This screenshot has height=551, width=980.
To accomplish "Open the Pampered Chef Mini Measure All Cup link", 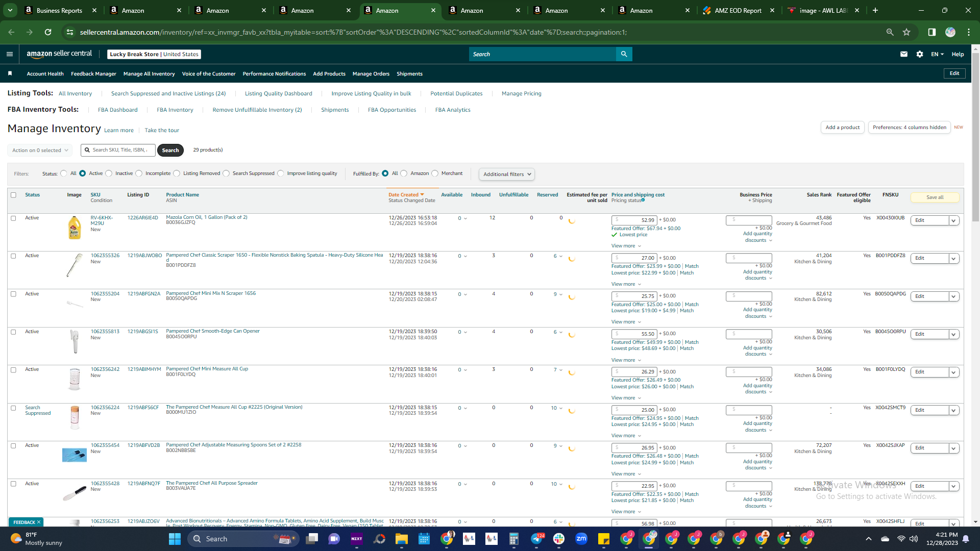I will (207, 369).
